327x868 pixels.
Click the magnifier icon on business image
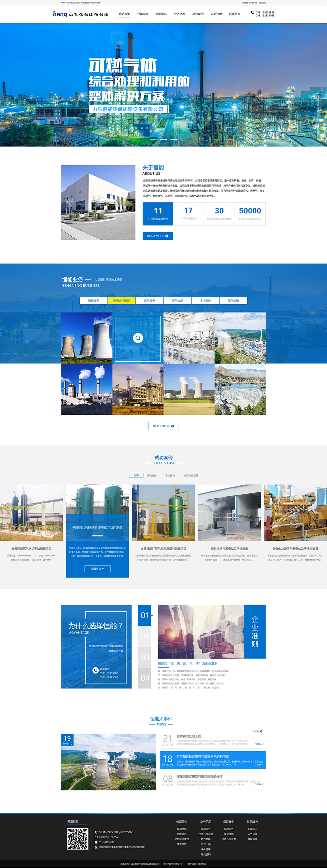(x=138, y=338)
